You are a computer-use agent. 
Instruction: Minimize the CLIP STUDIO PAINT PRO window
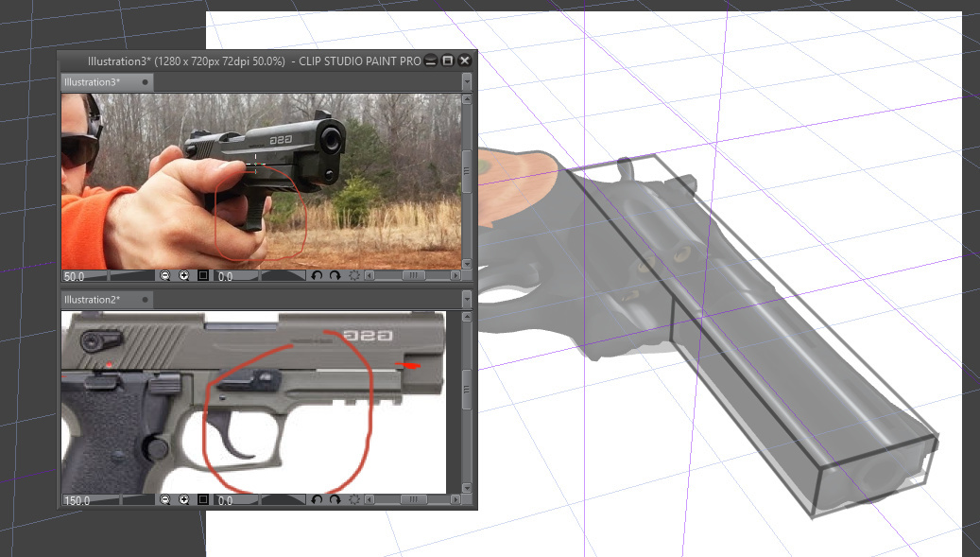click(431, 61)
